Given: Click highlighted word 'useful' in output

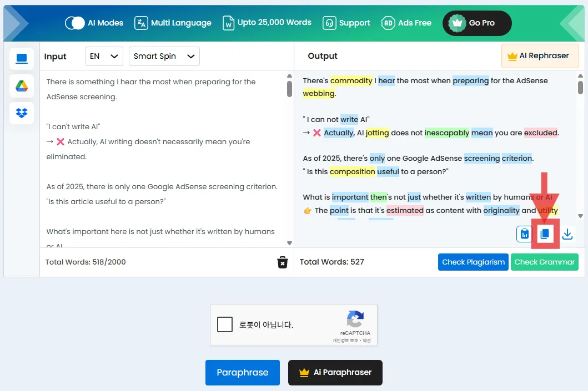Looking at the screenshot, I should coord(388,171).
